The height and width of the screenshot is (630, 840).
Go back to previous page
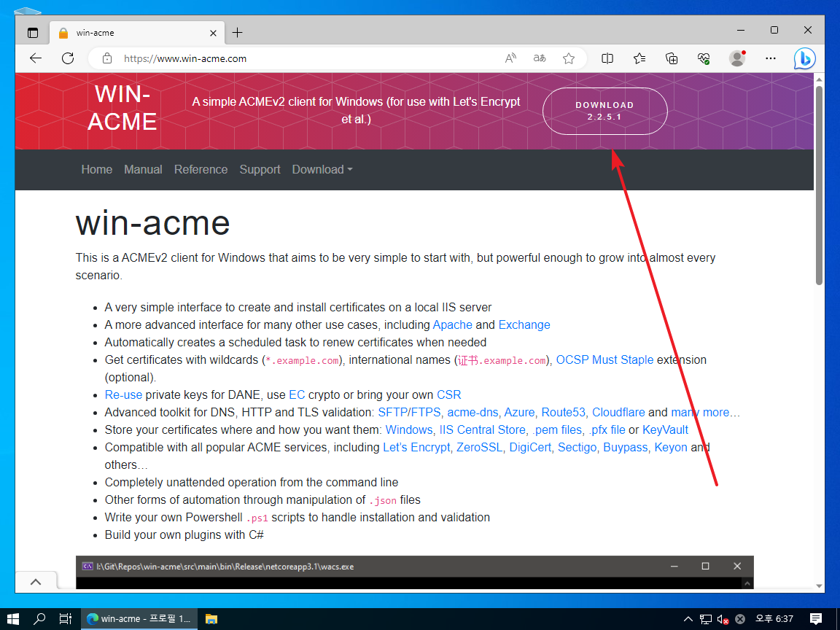click(x=36, y=58)
